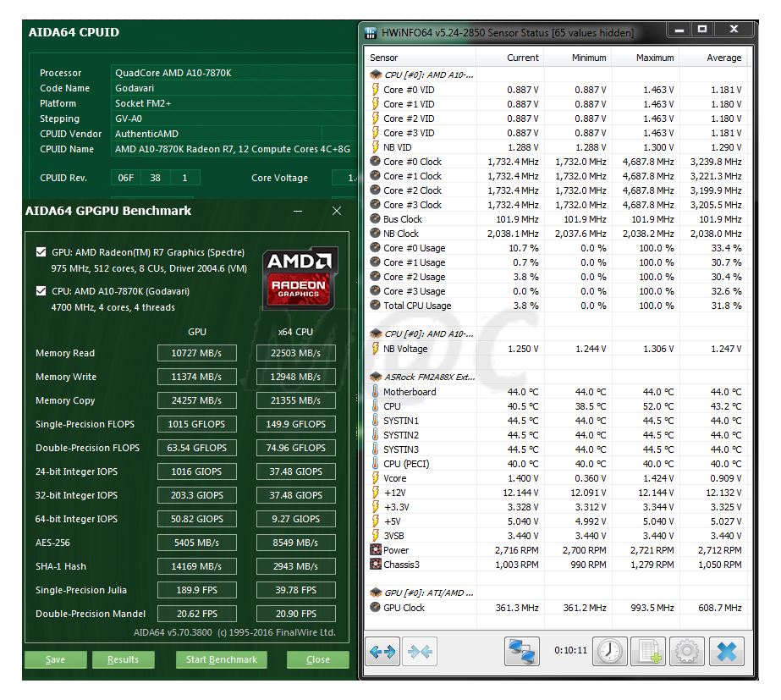Click the Current column header

510,58
